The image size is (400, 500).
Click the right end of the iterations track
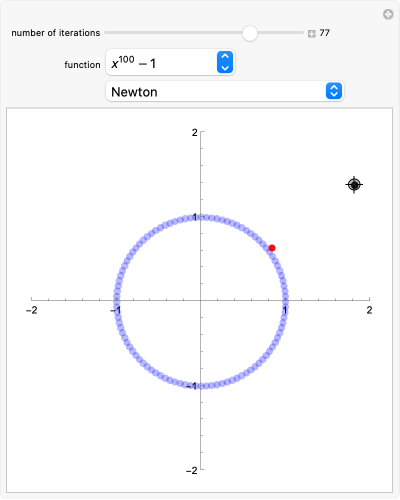click(302, 33)
